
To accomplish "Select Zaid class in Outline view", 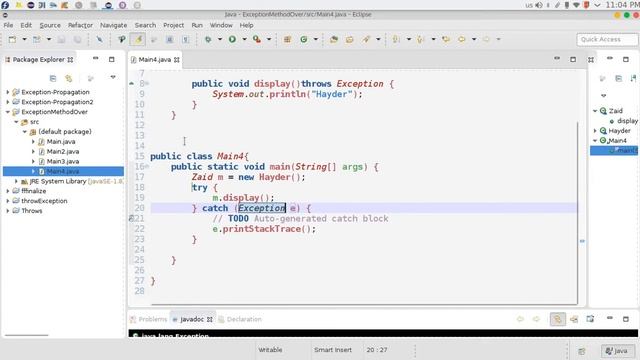I will tap(616, 111).
